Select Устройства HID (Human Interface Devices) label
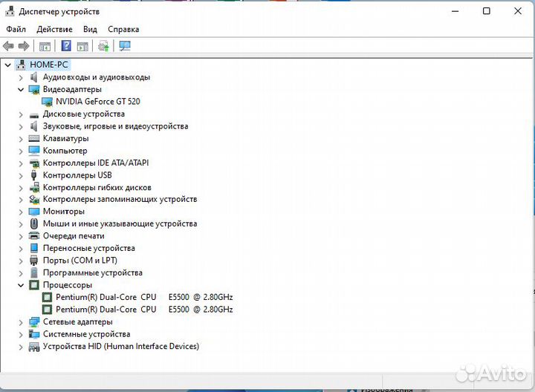535x392 pixels. (x=121, y=346)
